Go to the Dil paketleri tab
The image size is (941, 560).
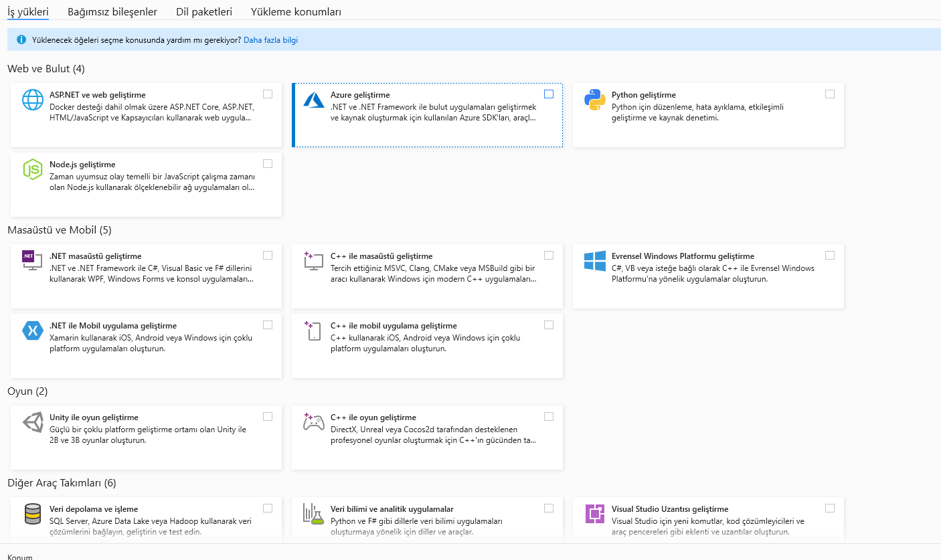click(204, 12)
